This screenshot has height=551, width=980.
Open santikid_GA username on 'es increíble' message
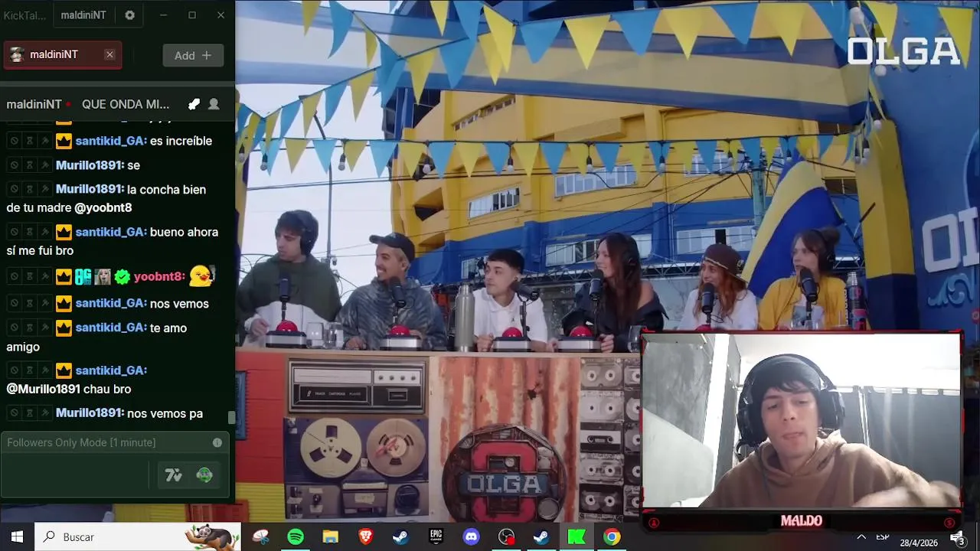point(111,141)
